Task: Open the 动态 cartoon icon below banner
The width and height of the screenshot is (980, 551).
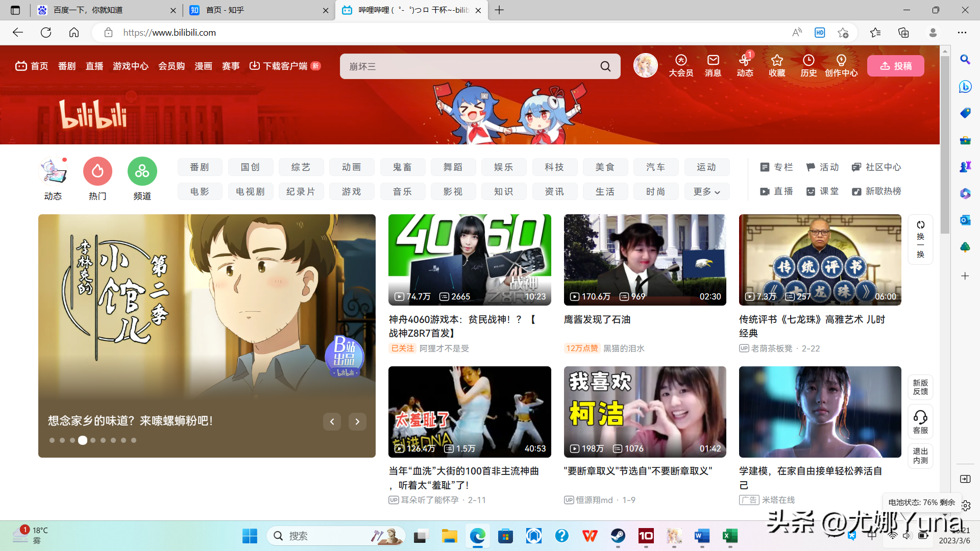Action: pos(53,171)
